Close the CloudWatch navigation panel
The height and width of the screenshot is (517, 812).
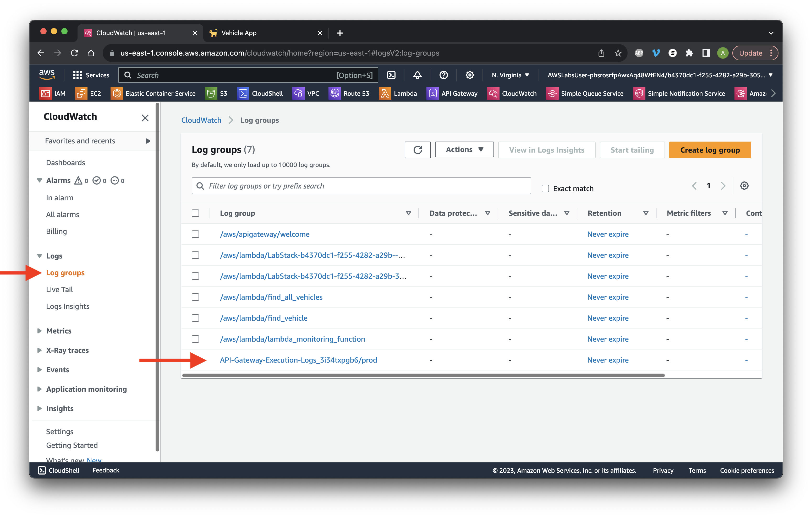[x=145, y=118]
